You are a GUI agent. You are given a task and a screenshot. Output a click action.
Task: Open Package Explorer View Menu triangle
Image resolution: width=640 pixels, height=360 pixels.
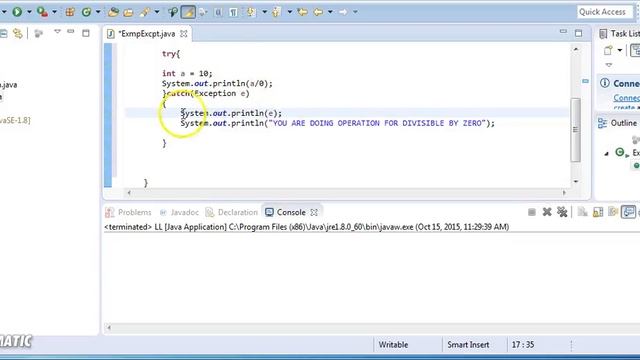click(57, 31)
